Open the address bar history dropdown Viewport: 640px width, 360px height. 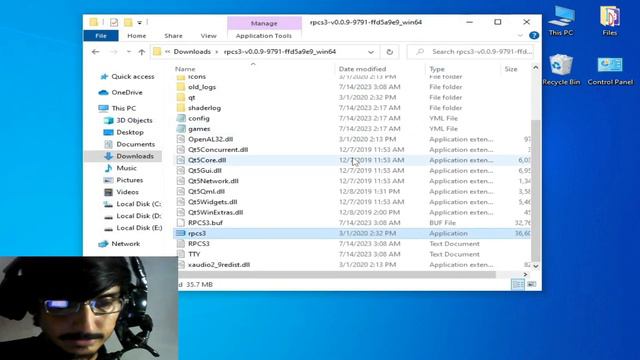coord(371,52)
